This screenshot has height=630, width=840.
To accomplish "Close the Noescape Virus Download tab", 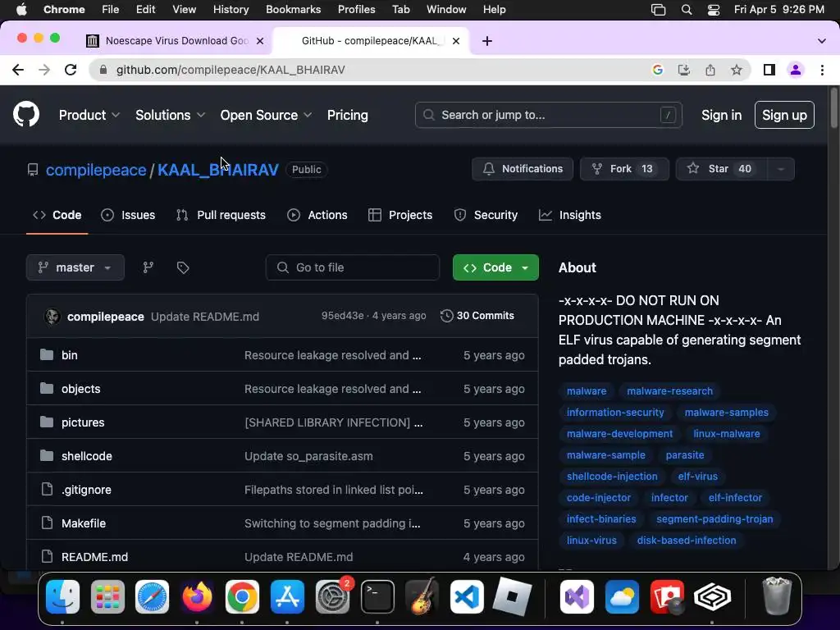I will click(x=260, y=41).
